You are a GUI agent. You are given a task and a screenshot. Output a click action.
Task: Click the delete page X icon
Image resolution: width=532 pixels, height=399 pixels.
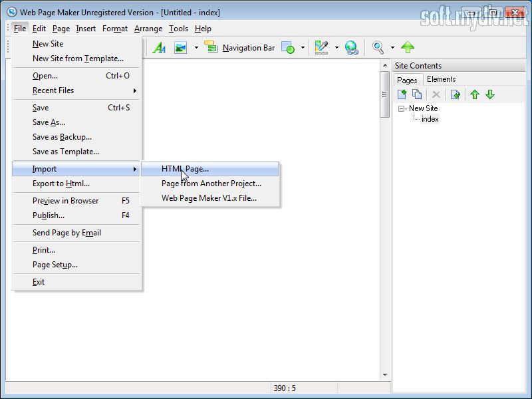coord(436,94)
